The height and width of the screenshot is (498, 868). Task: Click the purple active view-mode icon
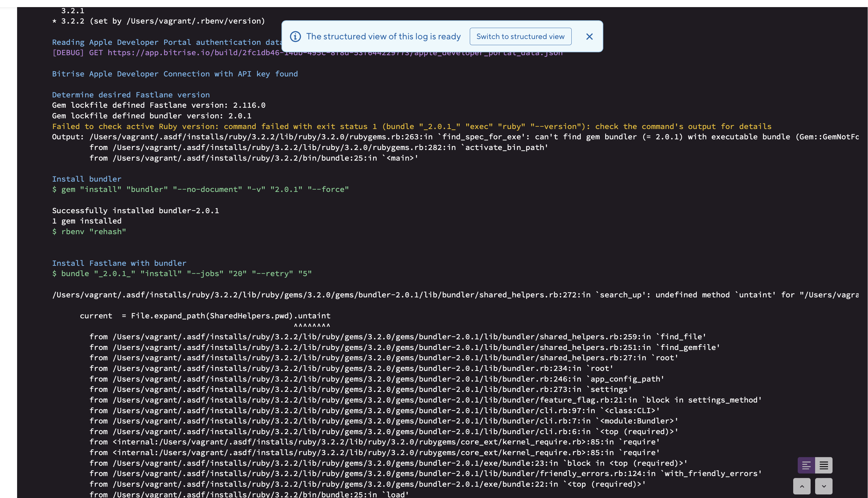(x=806, y=465)
